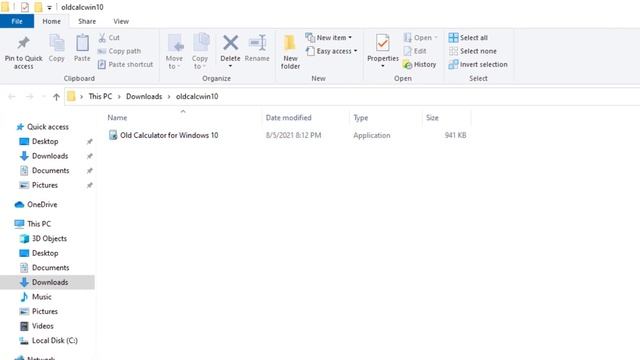Switch to the Share ribbon tab
Image resolution: width=640 pixels, height=360 pixels.
pyautogui.click(x=87, y=21)
